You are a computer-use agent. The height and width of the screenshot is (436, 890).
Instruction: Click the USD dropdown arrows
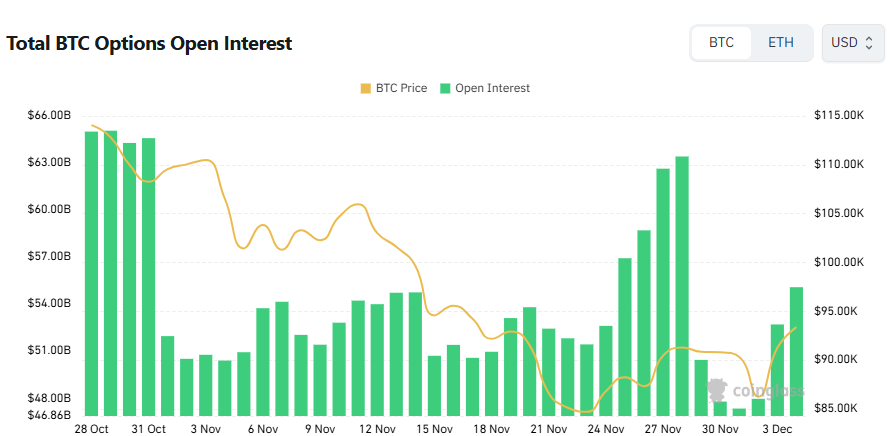869,43
